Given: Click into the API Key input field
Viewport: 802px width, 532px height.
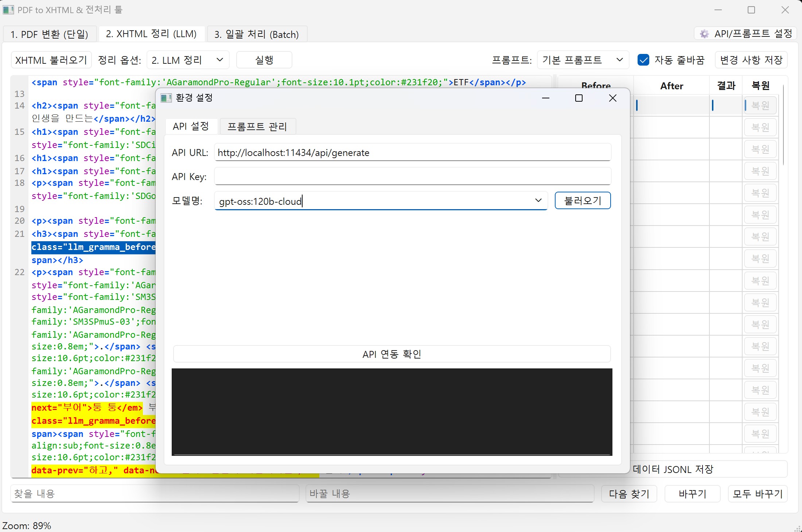Looking at the screenshot, I should coord(412,176).
